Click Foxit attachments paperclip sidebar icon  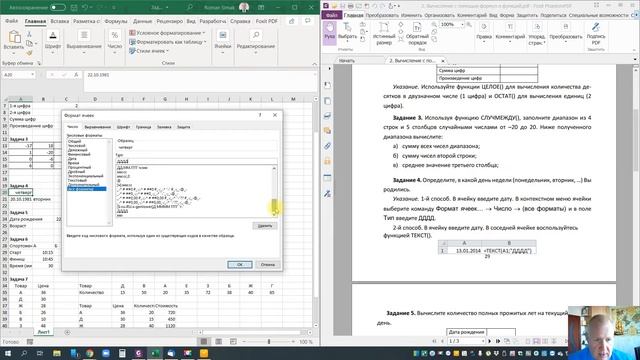(x=327, y=146)
